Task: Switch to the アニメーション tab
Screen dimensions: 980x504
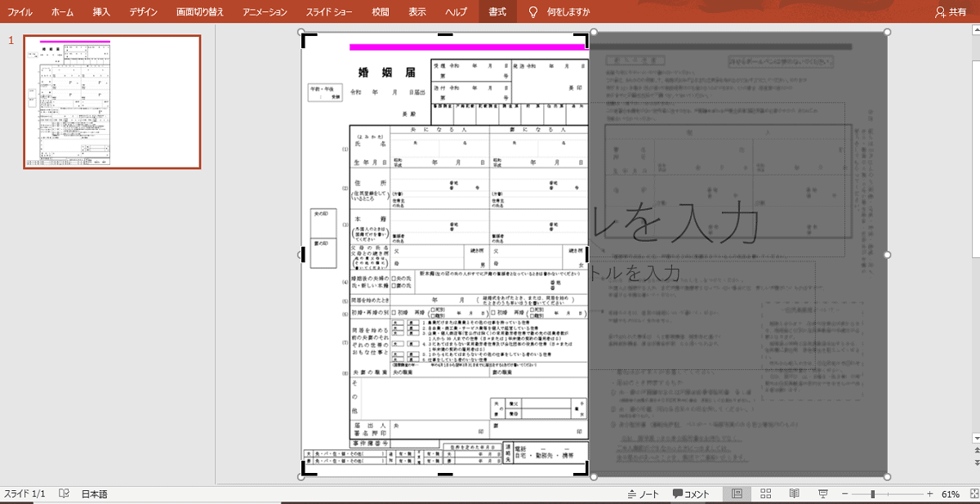Action: 265,12
